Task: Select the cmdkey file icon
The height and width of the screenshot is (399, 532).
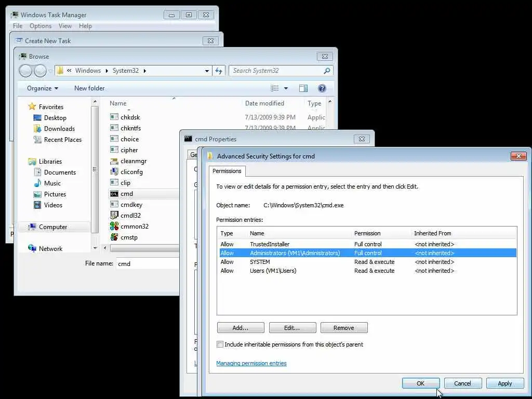Action: (114, 205)
